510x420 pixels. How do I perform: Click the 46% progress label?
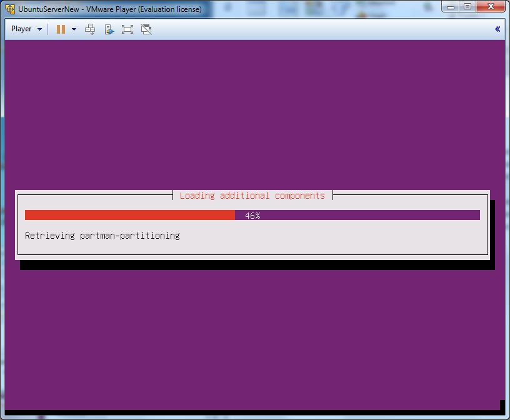(252, 216)
